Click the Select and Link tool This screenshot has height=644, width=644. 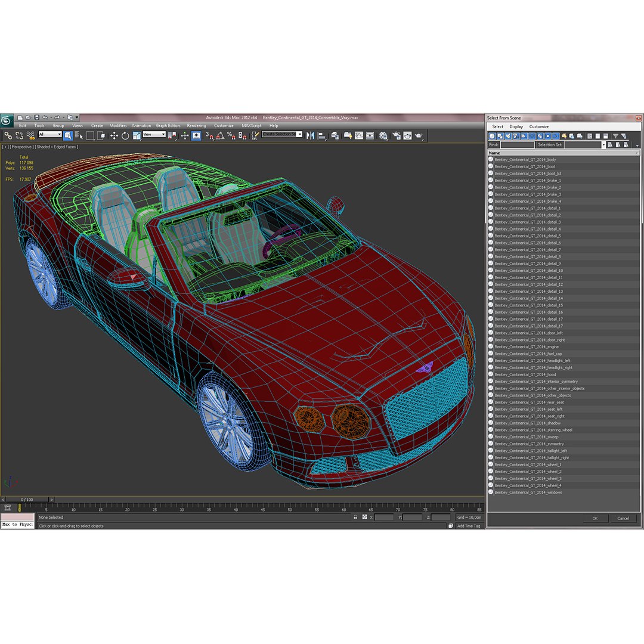[x=8, y=135]
